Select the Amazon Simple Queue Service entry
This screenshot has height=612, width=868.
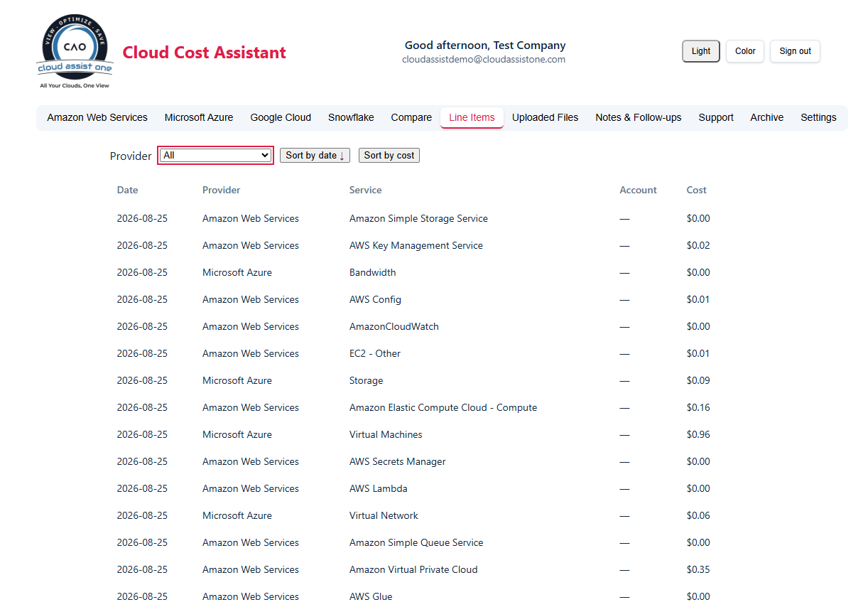coord(416,542)
